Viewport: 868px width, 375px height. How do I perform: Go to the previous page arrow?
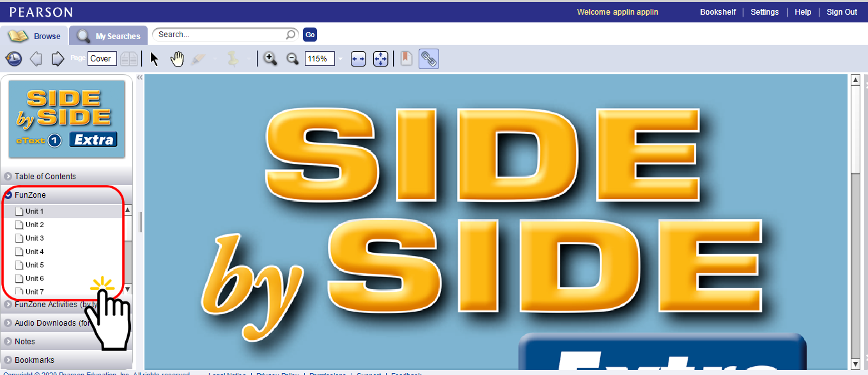pos(36,59)
